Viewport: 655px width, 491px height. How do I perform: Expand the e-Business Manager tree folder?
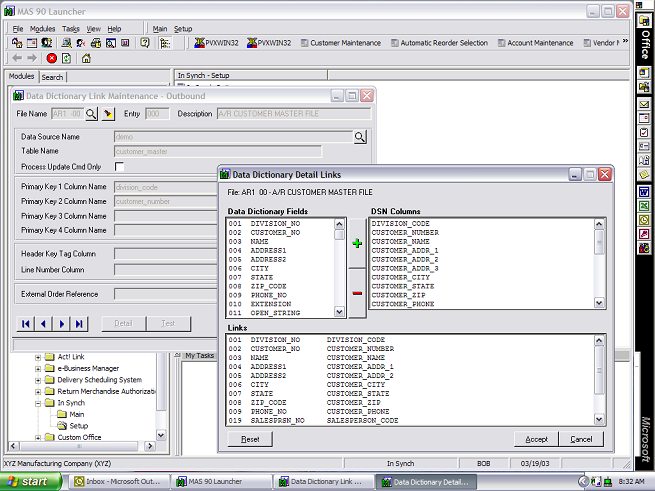(x=38, y=369)
